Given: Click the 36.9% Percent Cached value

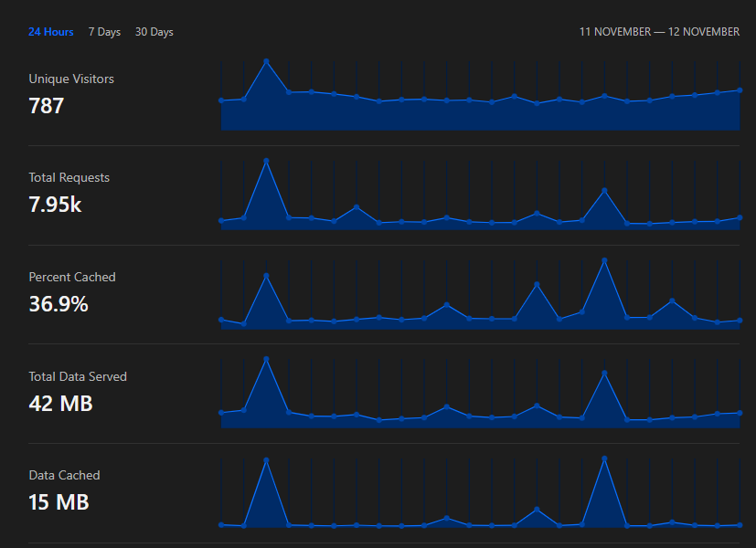Looking at the screenshot, I should [x=59, y=304].
